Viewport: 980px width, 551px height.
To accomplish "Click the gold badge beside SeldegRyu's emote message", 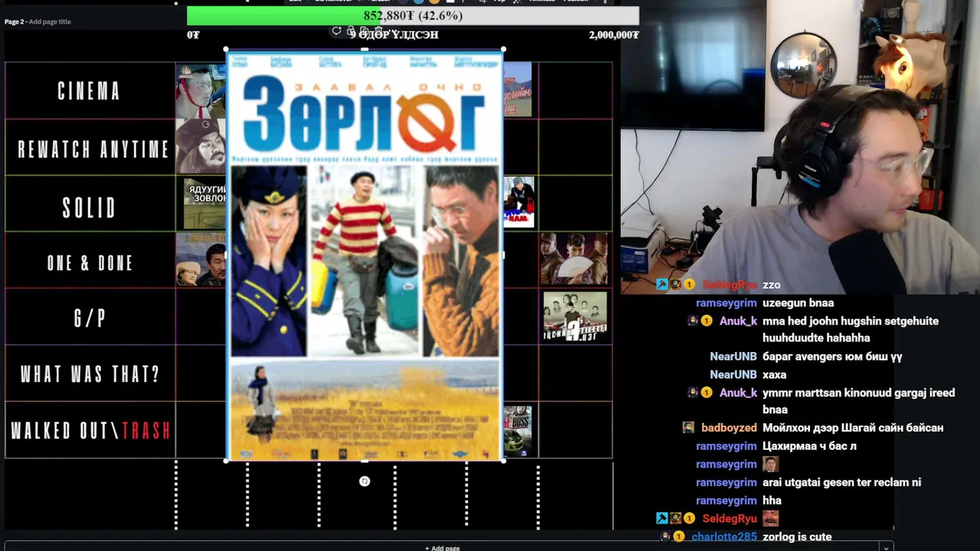I will [x=689, y=518].
